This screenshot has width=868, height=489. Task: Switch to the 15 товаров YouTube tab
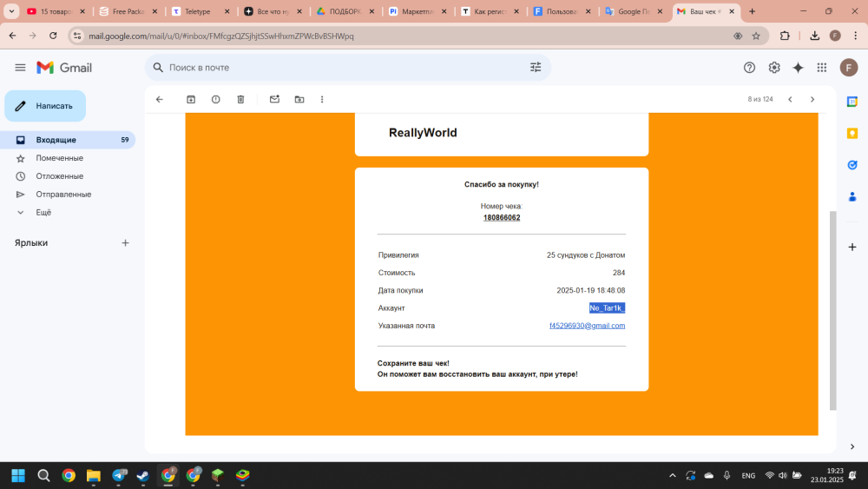56,11
